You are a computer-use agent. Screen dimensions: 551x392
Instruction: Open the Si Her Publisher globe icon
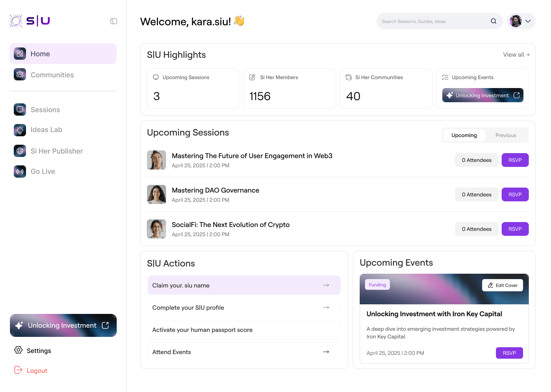click(x=20, y=151)
